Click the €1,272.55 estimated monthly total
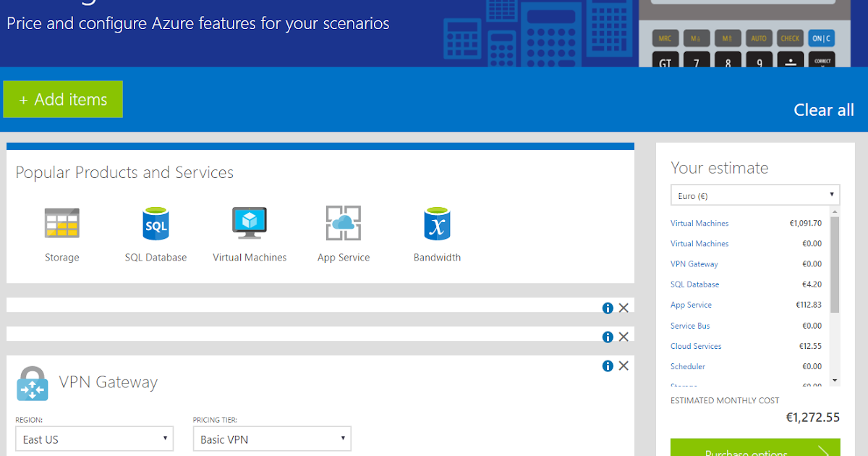The height and width of the screenshot is (456, 868). 813,418
